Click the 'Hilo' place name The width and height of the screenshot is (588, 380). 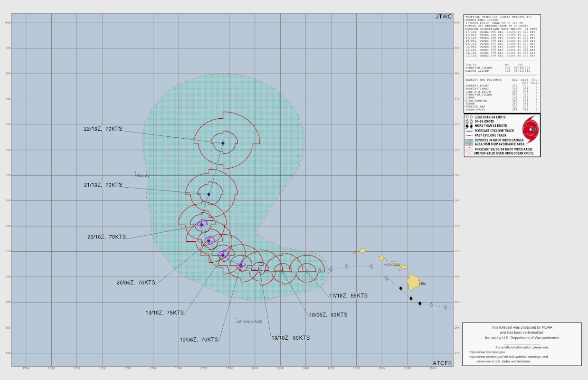click(x=422, y=284)
